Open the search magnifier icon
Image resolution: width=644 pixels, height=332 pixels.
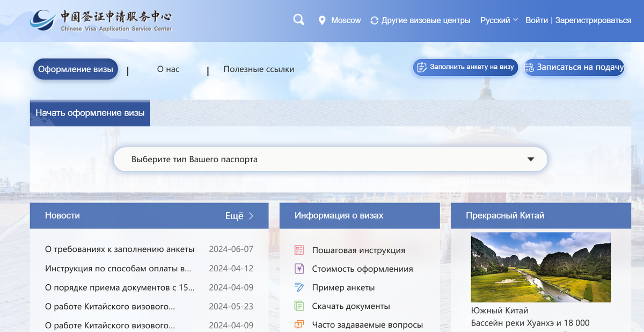coord(299,20)
